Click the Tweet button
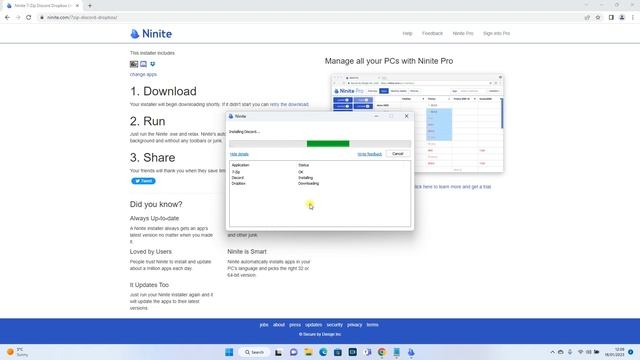 pos(143,181)
